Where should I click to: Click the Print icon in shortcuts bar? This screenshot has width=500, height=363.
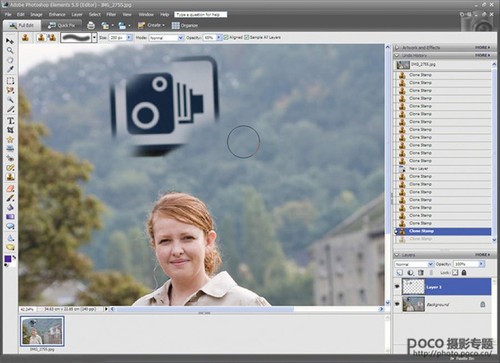91,25
